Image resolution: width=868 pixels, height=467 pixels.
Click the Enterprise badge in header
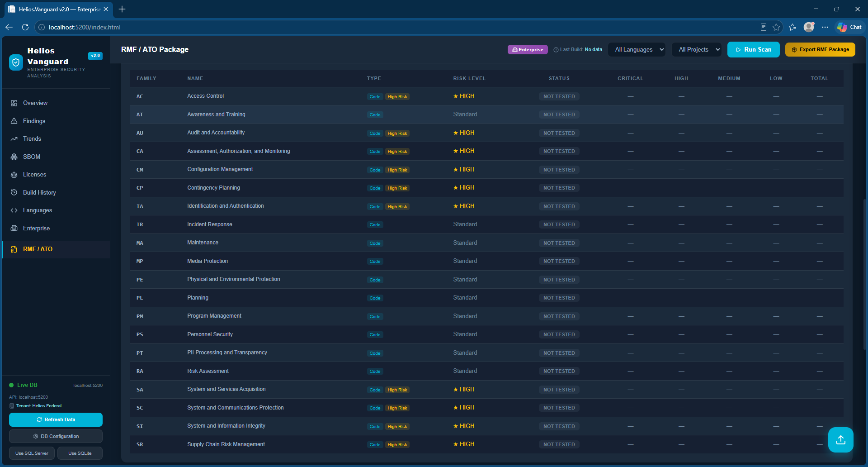pos(528,50)
